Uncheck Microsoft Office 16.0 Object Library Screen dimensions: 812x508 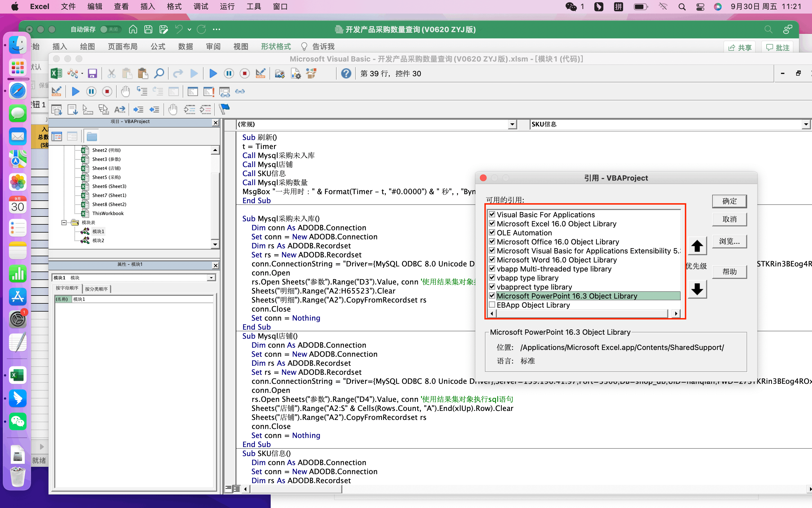click(x=492, y=242)
